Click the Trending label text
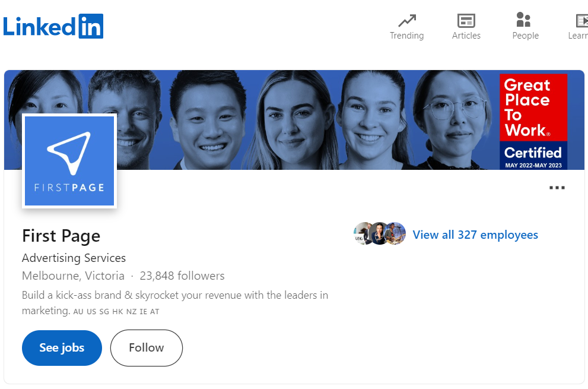The height and width of the screenshot is (389, 588). click(407, 36)
